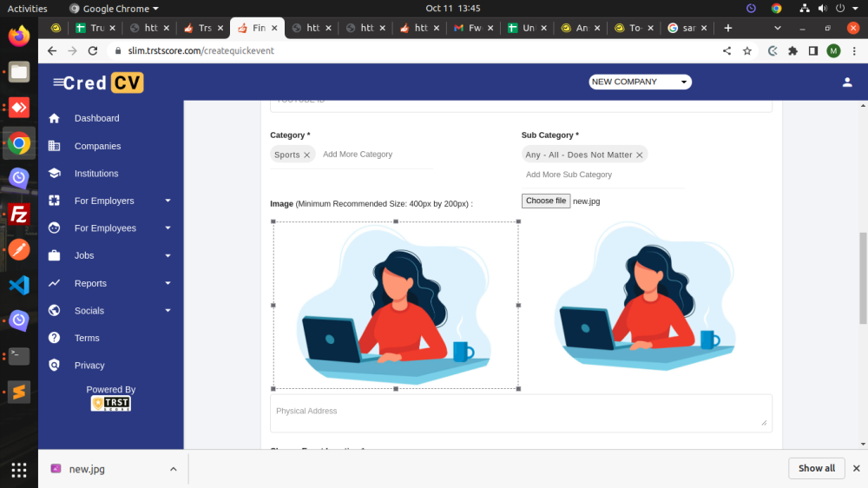Open the Companies building icon
The width and height of the screenshot is (868, 488).
54,146
